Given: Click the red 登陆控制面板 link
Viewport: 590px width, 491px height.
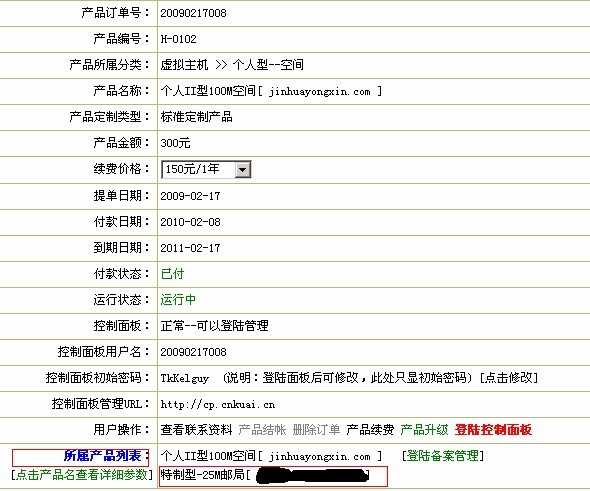Looking at the screenshot, I should tap(493, 430).
